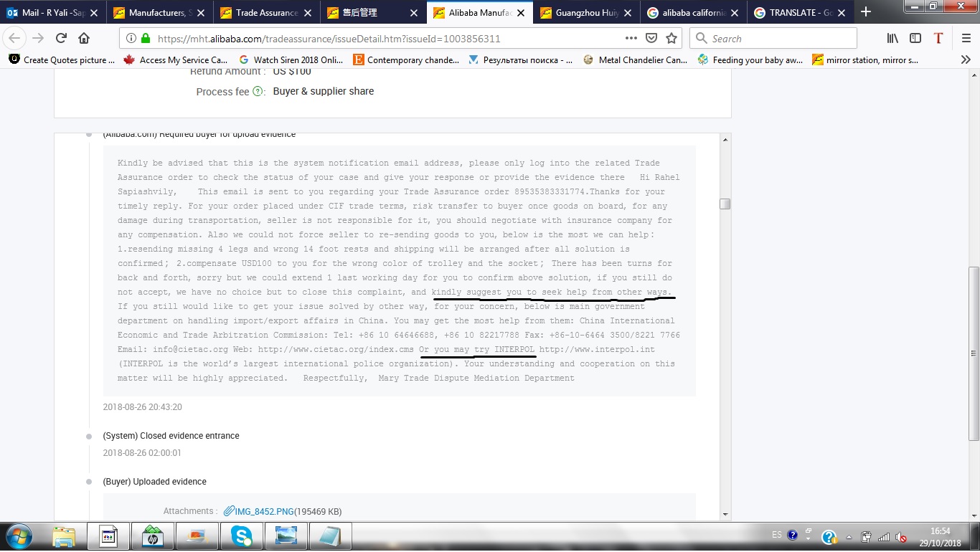The image size is (980, 552).
Task: Toggle the browser sidebar view
Action: click(x=915, y=39)
